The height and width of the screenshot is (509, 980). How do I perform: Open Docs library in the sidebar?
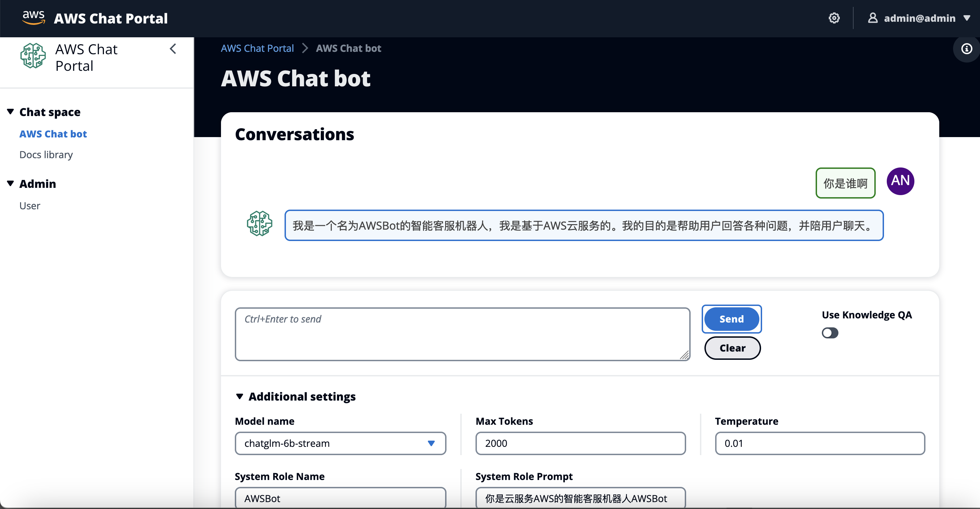click(x=46, y=154)
